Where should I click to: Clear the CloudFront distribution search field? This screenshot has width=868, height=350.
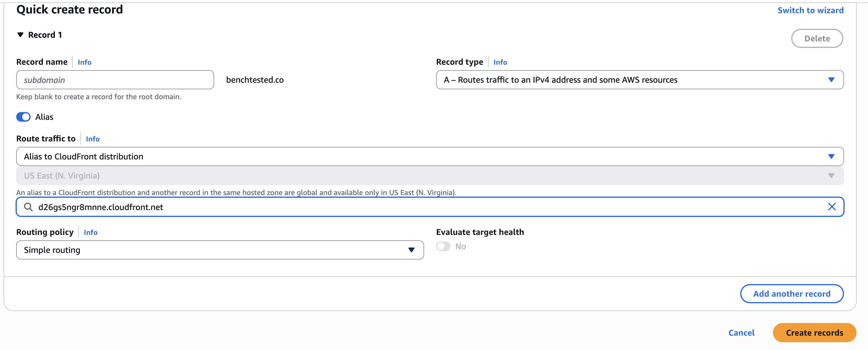832,207
